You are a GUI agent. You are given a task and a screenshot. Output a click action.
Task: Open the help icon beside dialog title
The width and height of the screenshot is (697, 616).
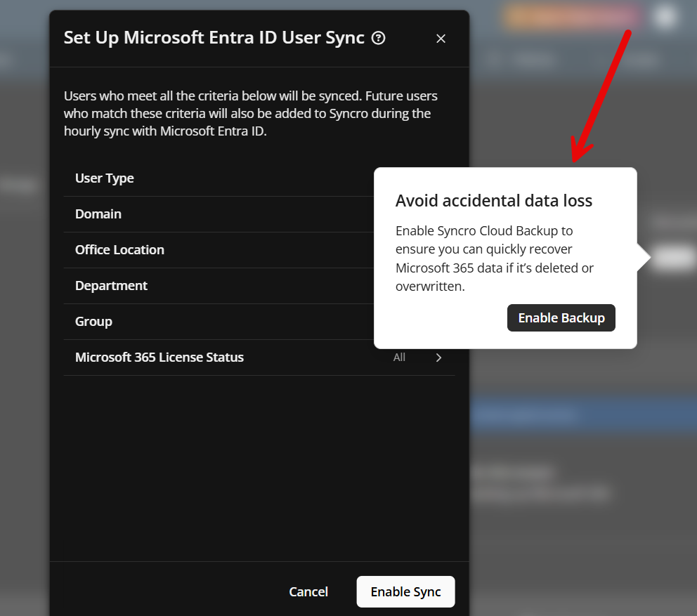tap(378, 38)
